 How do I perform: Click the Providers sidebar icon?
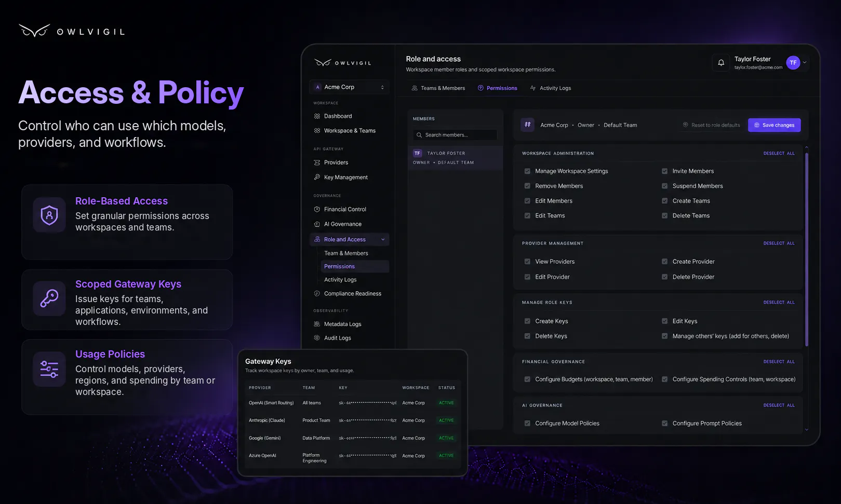317,162
